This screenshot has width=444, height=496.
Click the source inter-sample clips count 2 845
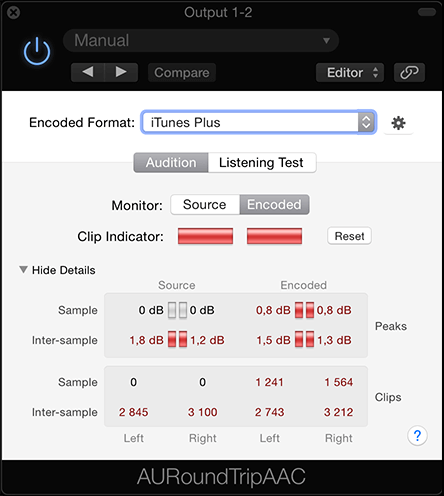(133, 412)
